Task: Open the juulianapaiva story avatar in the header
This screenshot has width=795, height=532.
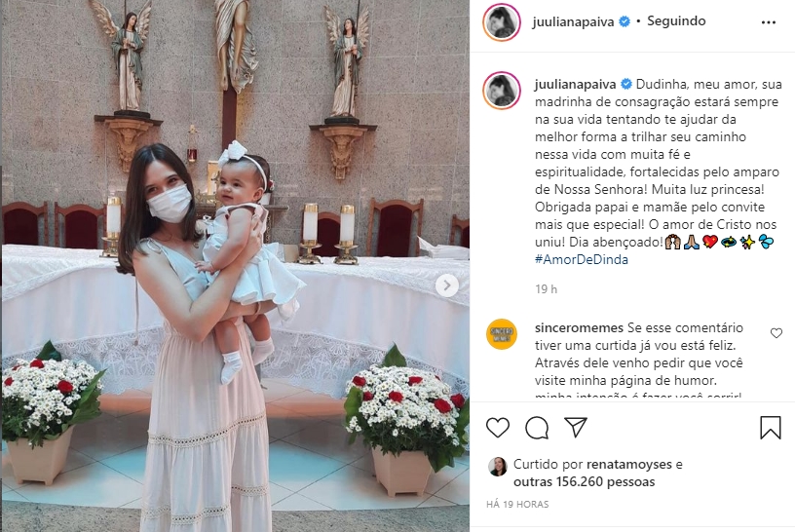Action: tap(502, 22)
